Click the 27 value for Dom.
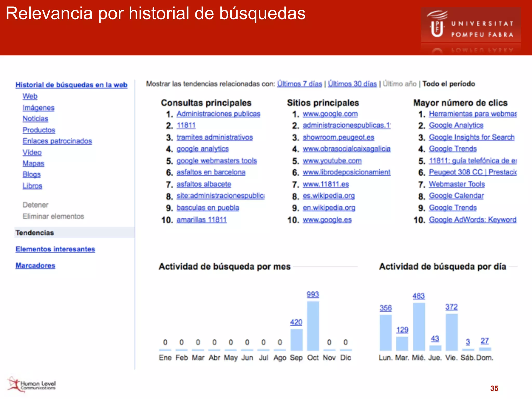This screenshot has width=532, height=399. pos(485,341)
